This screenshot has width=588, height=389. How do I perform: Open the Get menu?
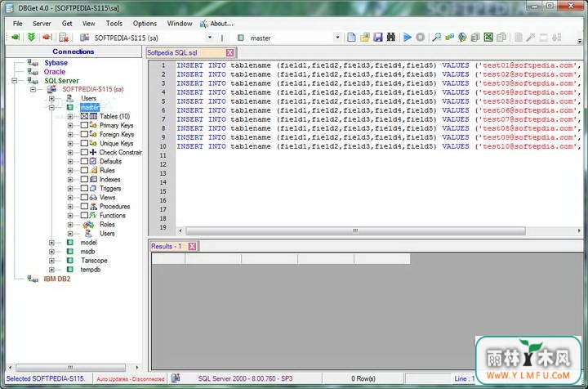click(x=67, y=24)
